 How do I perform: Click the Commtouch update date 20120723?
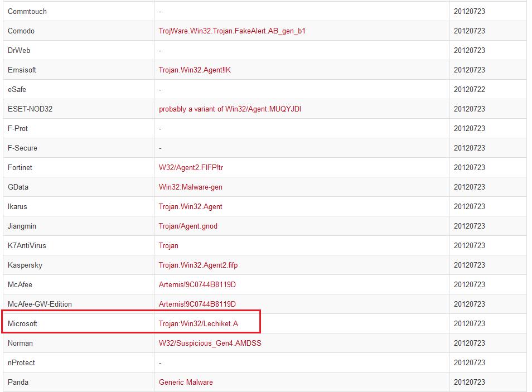coord(469,12)
